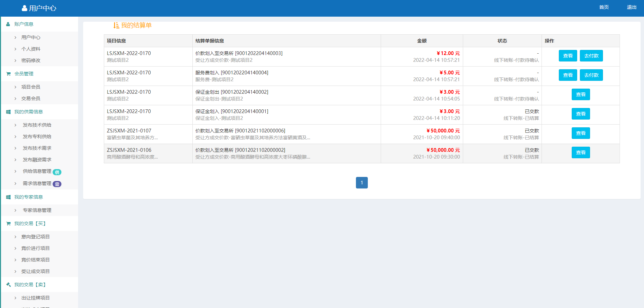Click 去付款 for 服务费划入 ¥5.00 row
This screenshot has height=308, width=644.
click(591, 75)
